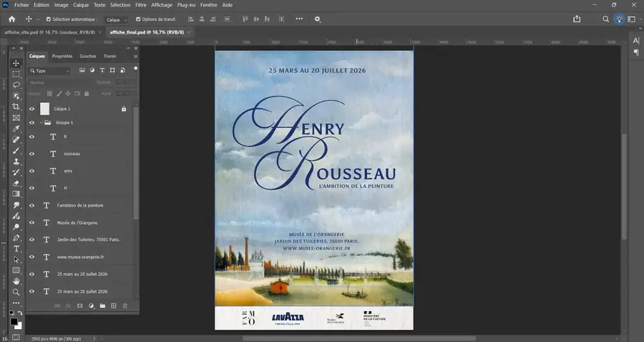Swap foreground and background colors arrow
Screen dimensions: 644x342
pyautogui.click(x=20, y=313)
